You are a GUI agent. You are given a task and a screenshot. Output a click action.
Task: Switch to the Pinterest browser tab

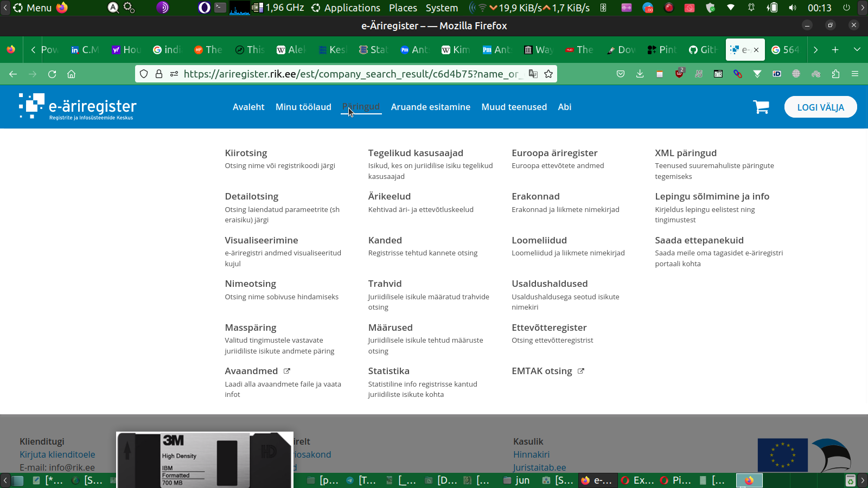(x=662, y=50)
